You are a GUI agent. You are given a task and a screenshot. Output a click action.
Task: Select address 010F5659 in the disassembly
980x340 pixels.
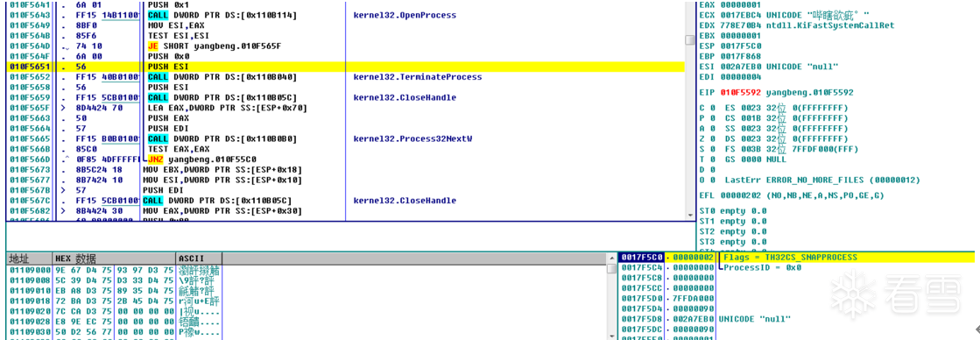(x=30, y=97)
